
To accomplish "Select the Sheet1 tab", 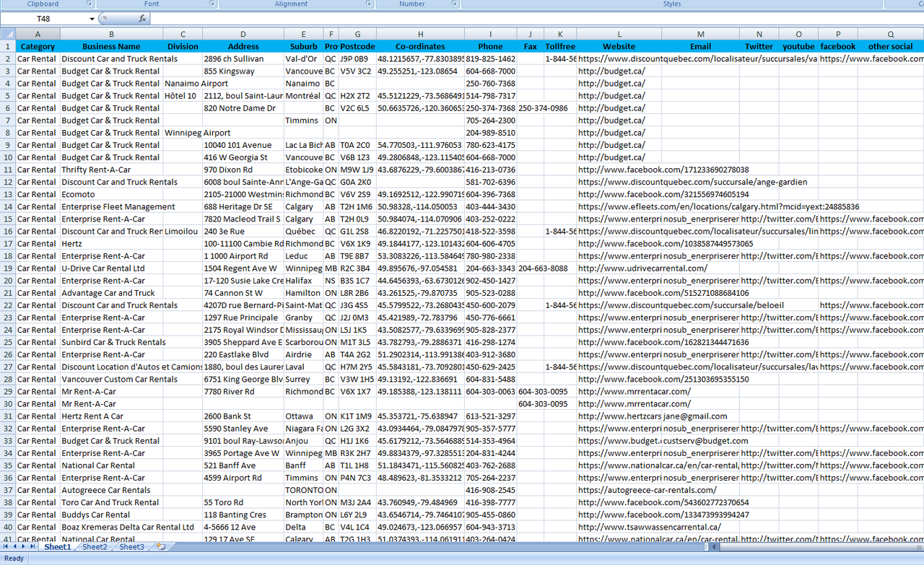I will (58, 547).
